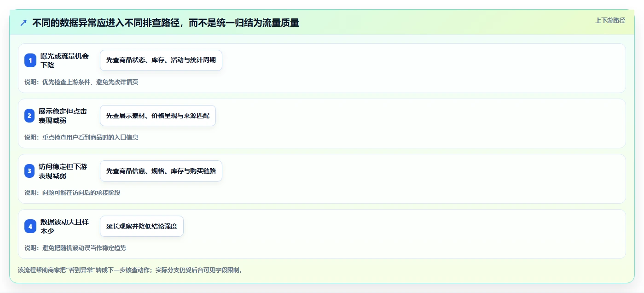Click the heading 展示稳定但点击表现减弱
Screen dimensions: 644x293
63,116
